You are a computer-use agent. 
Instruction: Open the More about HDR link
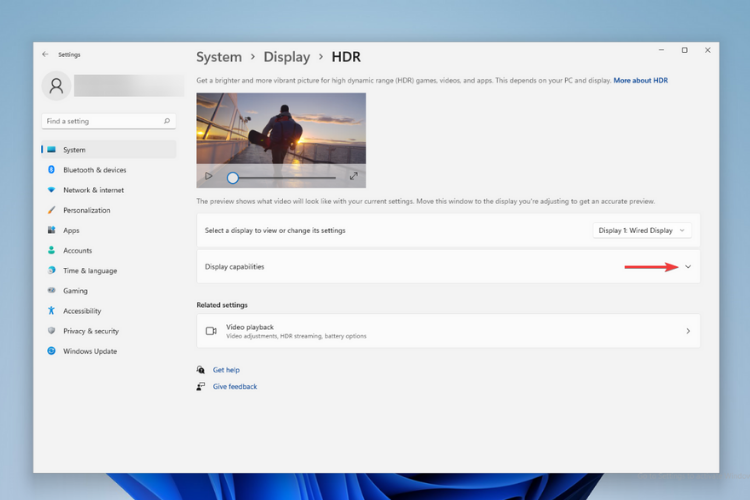640,80
